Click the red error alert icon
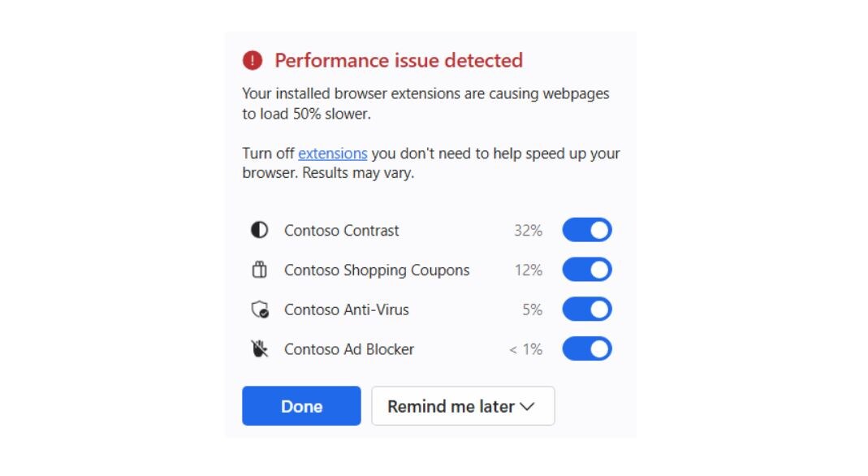868x476 pixels. (253, 60)
